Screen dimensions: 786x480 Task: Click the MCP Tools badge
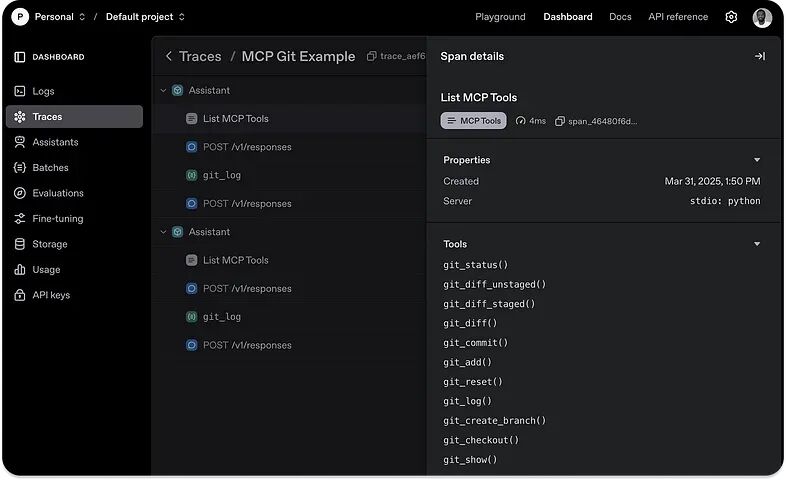tap(473, 121)
